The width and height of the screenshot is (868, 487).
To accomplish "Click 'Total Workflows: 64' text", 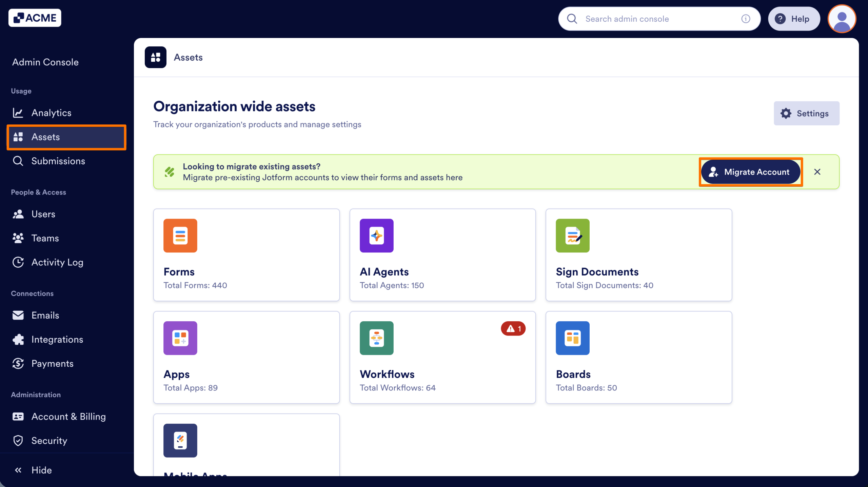I will click(397, 388).
